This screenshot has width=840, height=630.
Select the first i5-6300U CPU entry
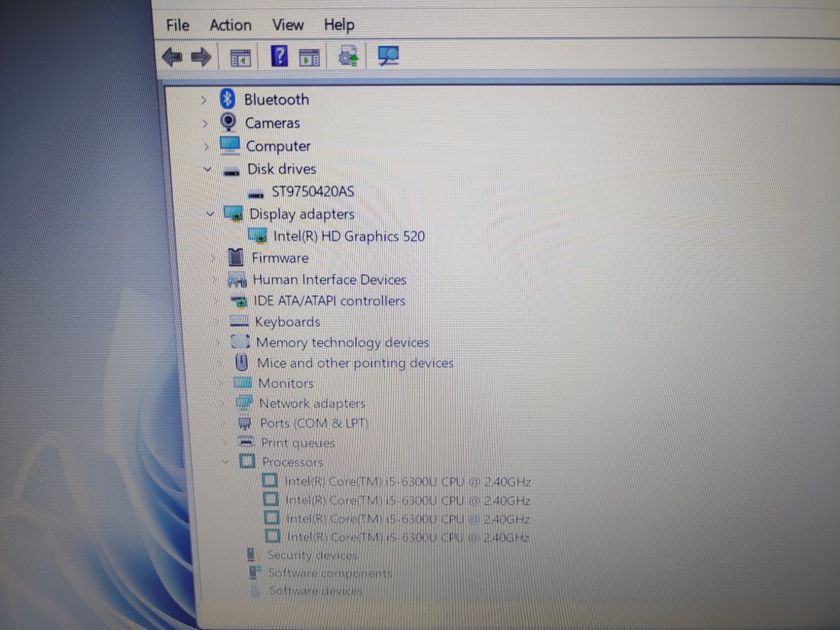point(407,482)
